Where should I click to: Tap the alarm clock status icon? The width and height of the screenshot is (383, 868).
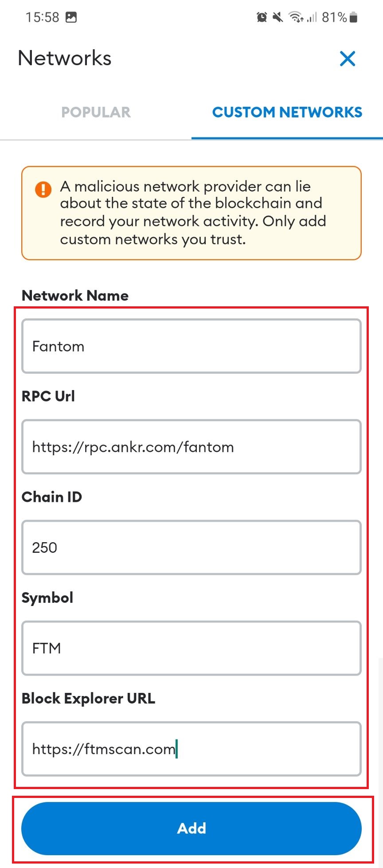point(262,17)
